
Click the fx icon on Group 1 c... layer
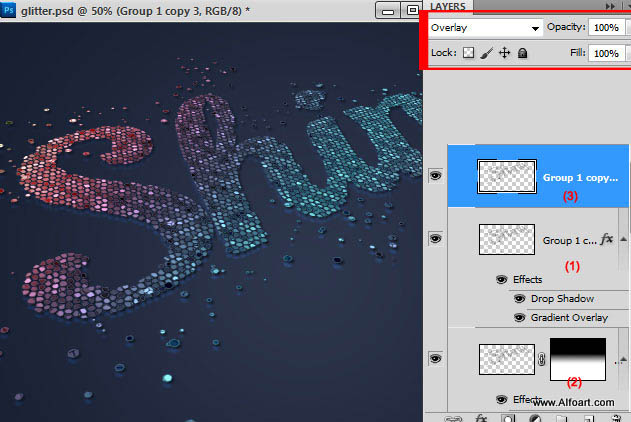(x=606, y=239)
